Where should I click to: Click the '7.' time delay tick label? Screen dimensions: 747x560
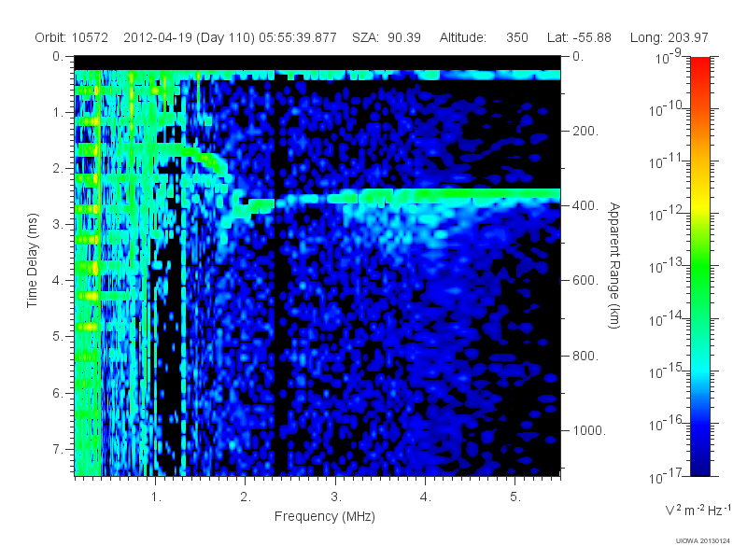tap(58, 449)
